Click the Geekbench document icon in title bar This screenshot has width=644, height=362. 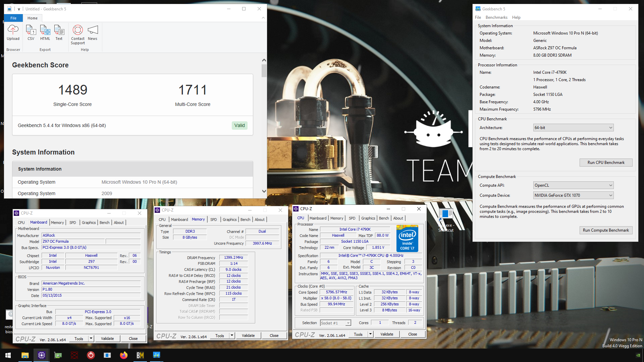pos(9,9)
